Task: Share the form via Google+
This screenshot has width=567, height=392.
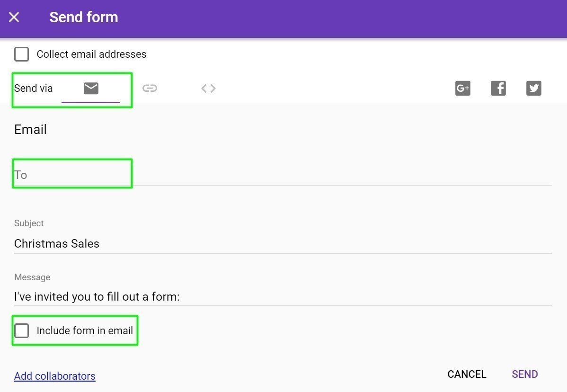Action: pos(462,88)
